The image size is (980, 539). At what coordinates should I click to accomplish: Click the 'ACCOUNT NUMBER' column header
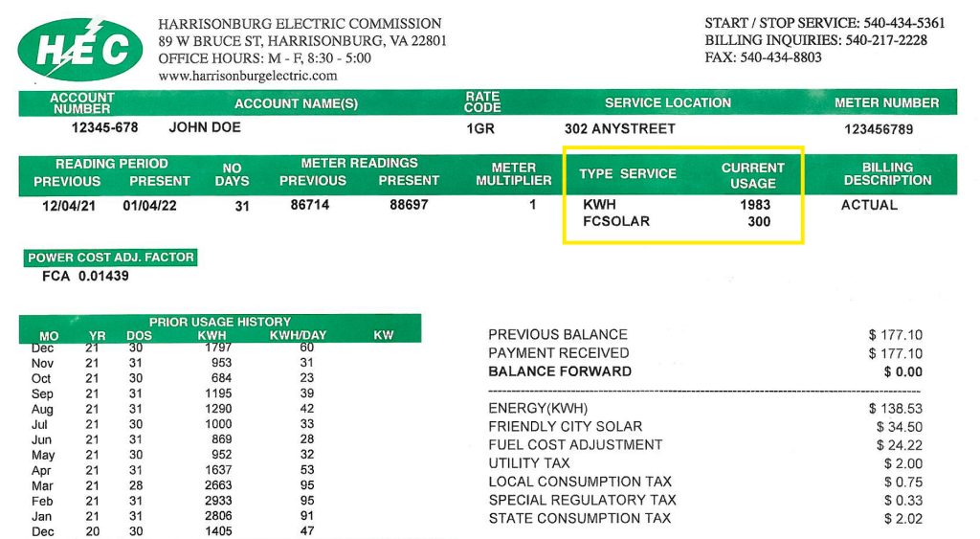pos(82,103)
